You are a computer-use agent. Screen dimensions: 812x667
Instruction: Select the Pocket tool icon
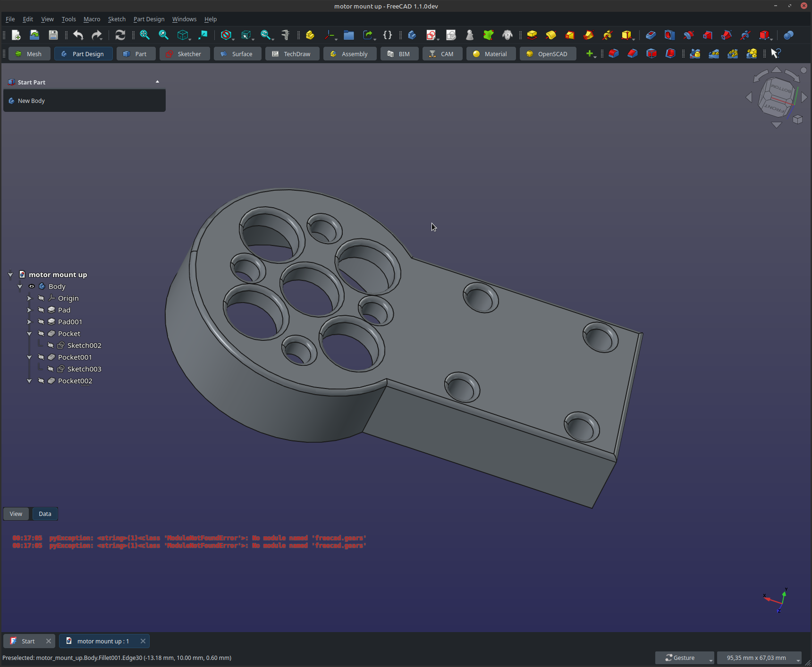pyautogui.click(x=651, y=35)
